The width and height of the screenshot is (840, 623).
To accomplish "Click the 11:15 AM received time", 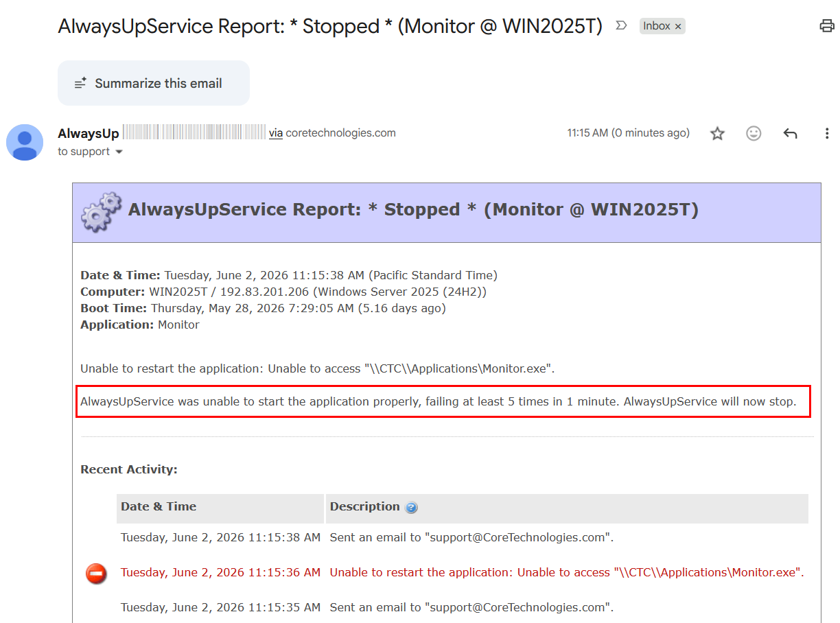I will 628,133.
